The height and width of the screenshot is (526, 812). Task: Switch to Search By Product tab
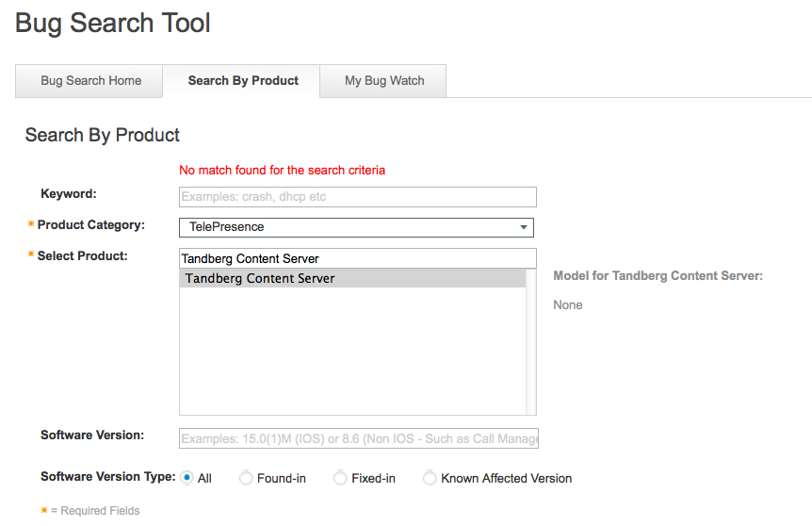click(242, 81)
